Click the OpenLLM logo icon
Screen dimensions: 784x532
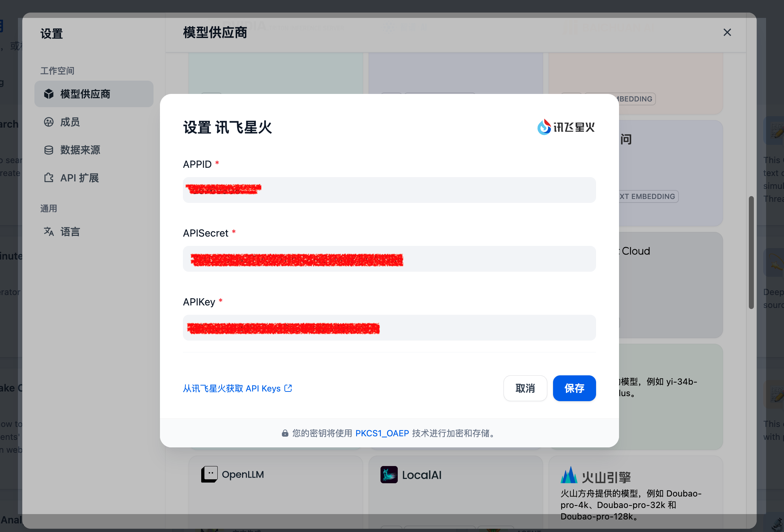point(209,474)
